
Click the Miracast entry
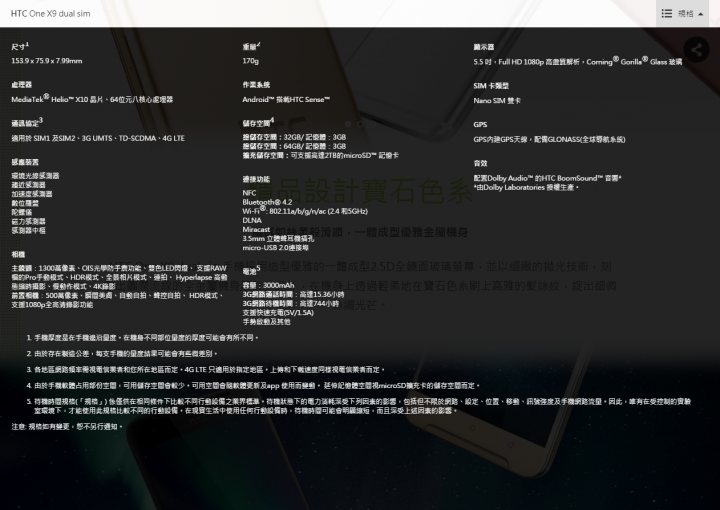pos(256,230)
